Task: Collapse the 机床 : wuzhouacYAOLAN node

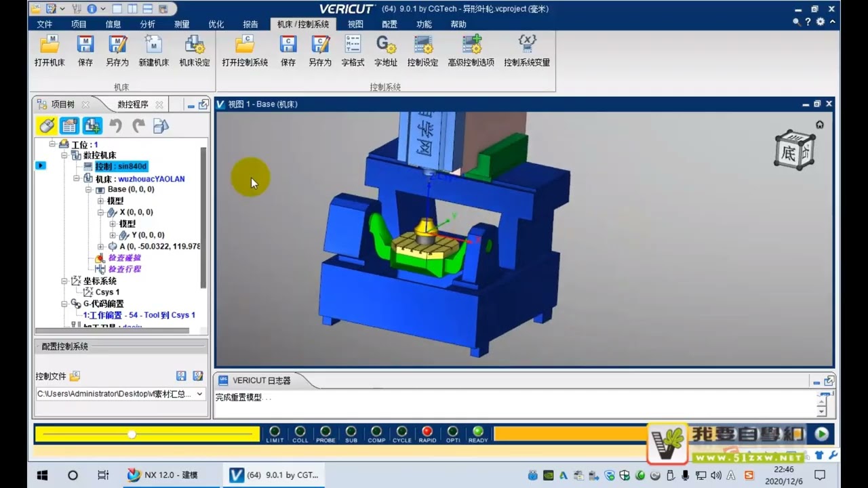Action: (x=77, y=178)
